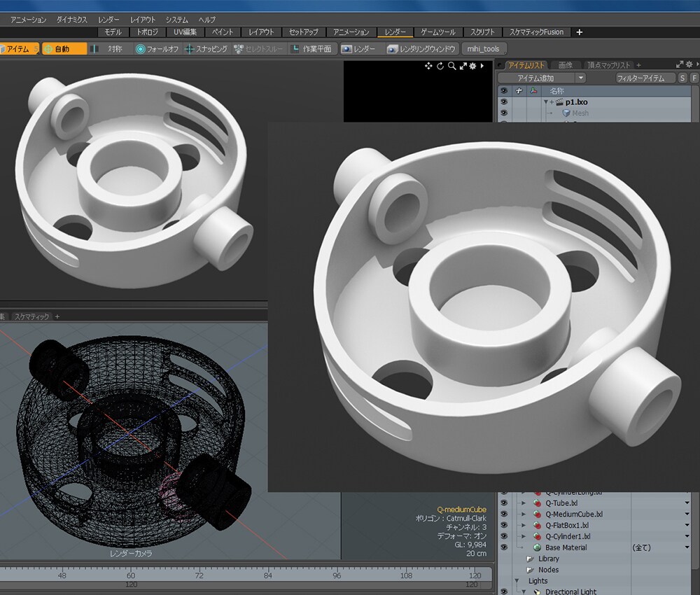
Task: Switch to the UV編集 layout tab
Action: pos(185,32)
